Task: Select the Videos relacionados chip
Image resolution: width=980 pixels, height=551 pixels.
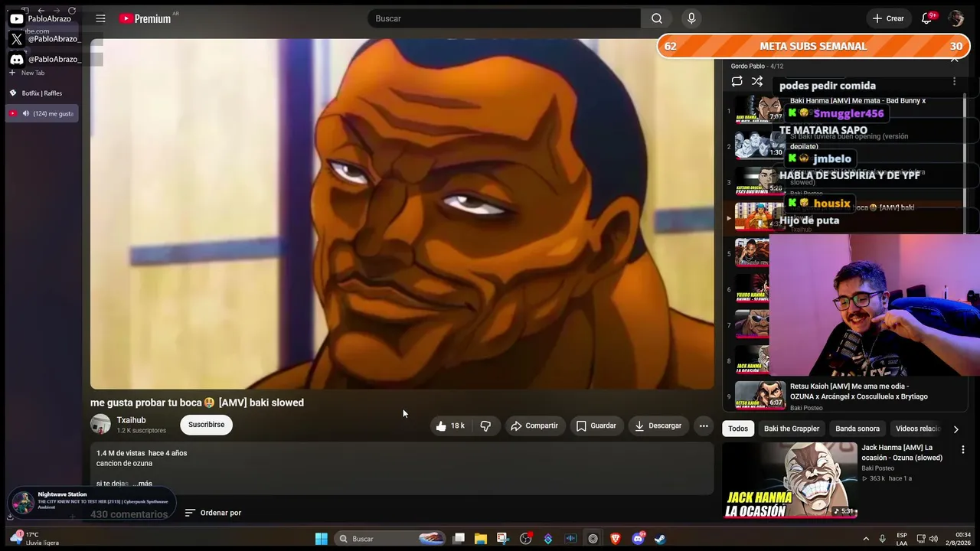Action: coord(918,429)
